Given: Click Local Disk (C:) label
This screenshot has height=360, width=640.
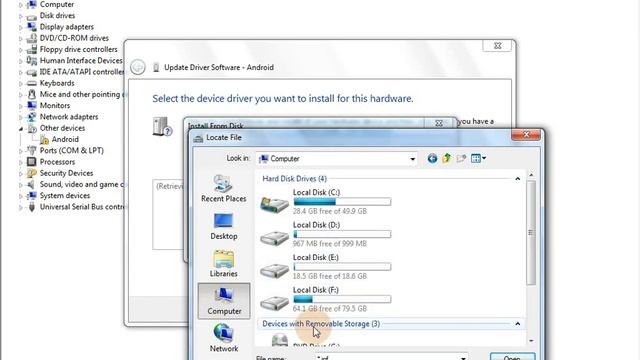Looking at the screenshot, I should click(x=316, y=192).
